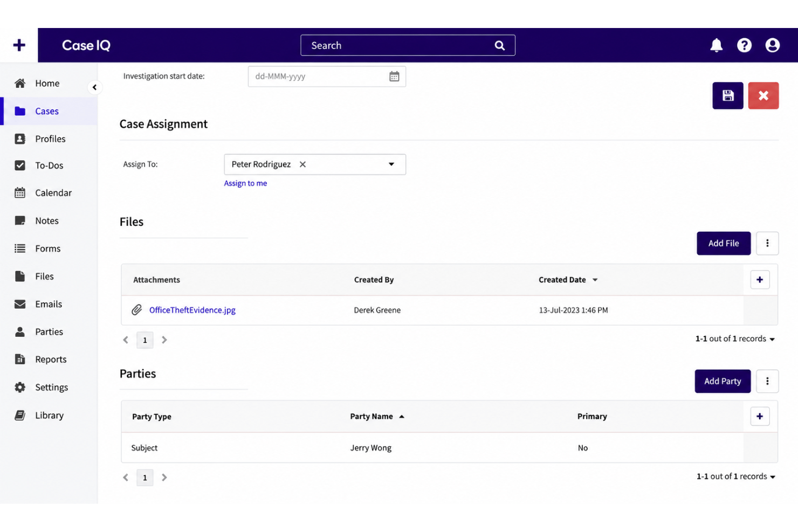Sort parties by Party Name
798x532 pixels.
[377, 416]
